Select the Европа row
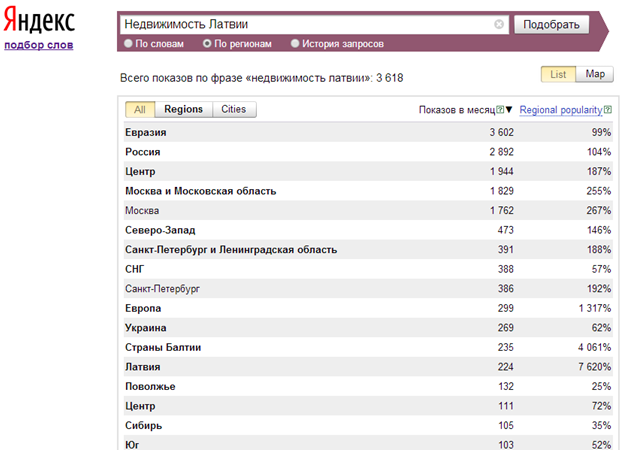The width and height of the screenshot is (627, 452). 368,308
